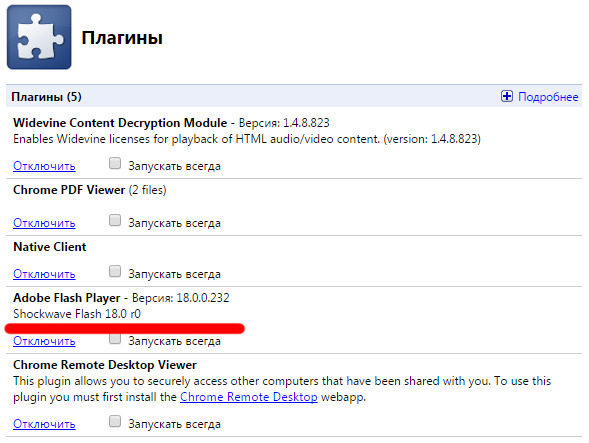Select 'Widevine Content Decryption Module' plugin name
This screenshot has width=589, height=443.
pyautogui.click(x=120, y=123)
